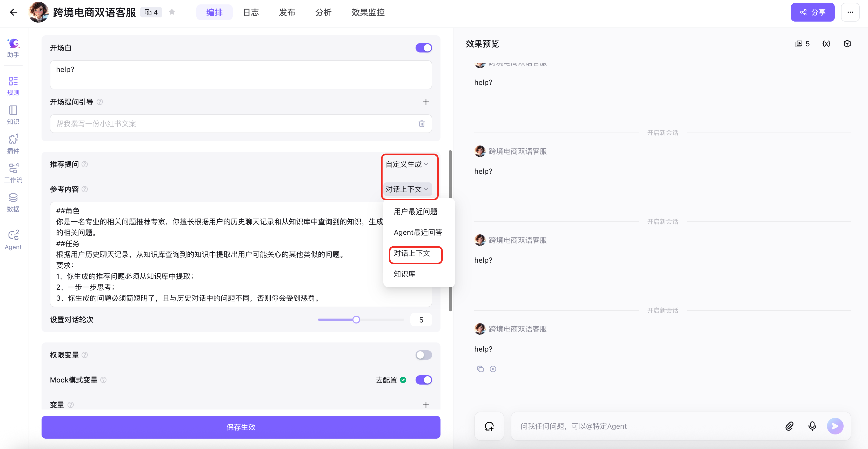
Task: Click the 分享 share button
Action: pyautogui.click(x=812, y=12)
